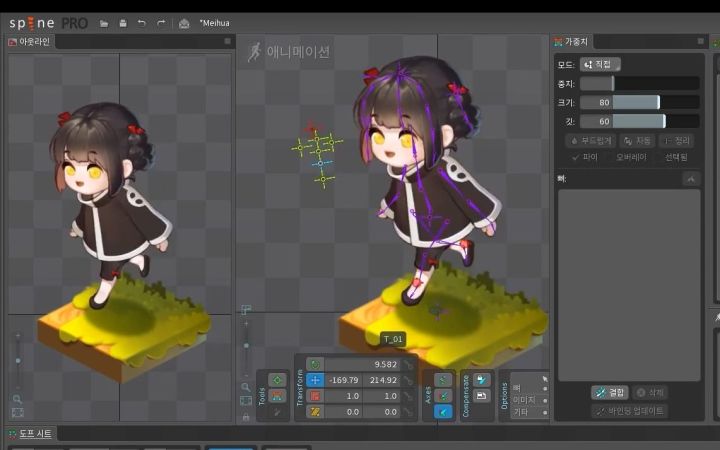Click the 삭제 button

[650, 393]
